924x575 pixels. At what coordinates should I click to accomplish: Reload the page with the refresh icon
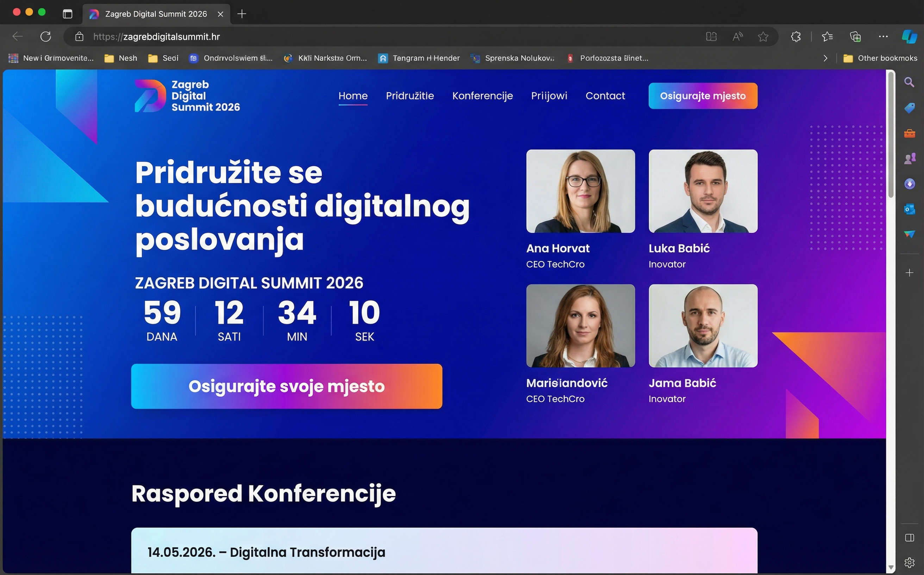45,36
